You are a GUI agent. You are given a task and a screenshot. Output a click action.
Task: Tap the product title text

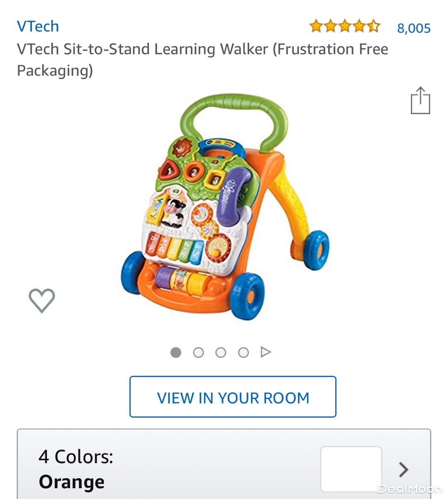pyautogui.click(x=202, y=59)
